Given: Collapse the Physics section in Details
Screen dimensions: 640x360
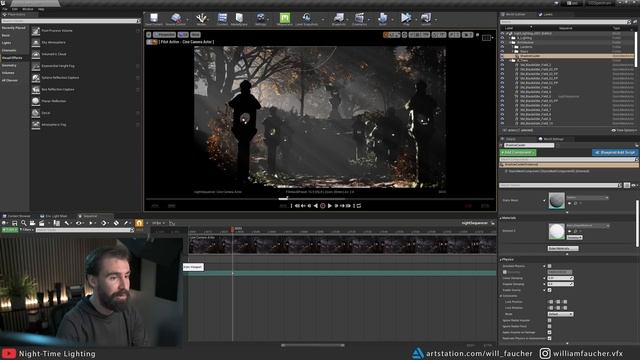Looking at the screenshot, I should 501,260.
